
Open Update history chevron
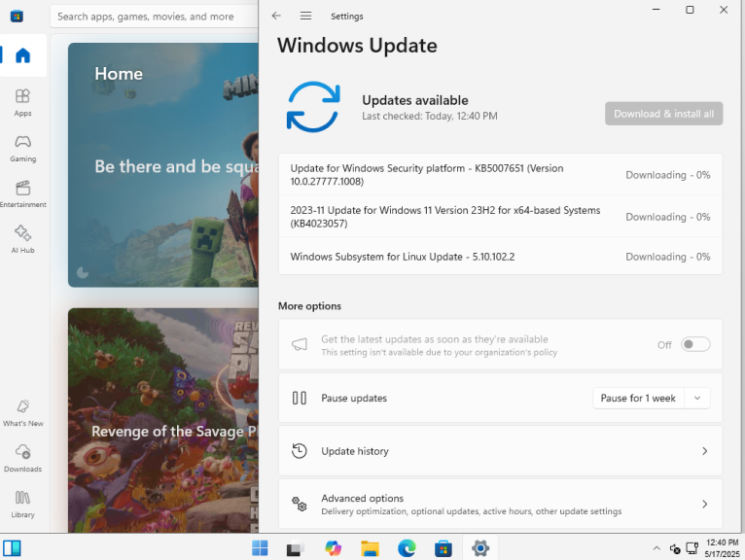tap(704, 451)
